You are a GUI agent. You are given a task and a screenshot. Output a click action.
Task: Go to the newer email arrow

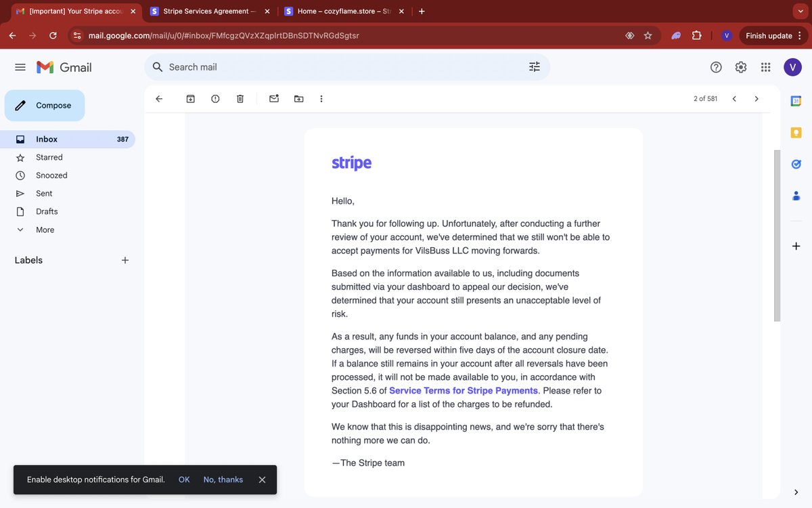[734, 99]
